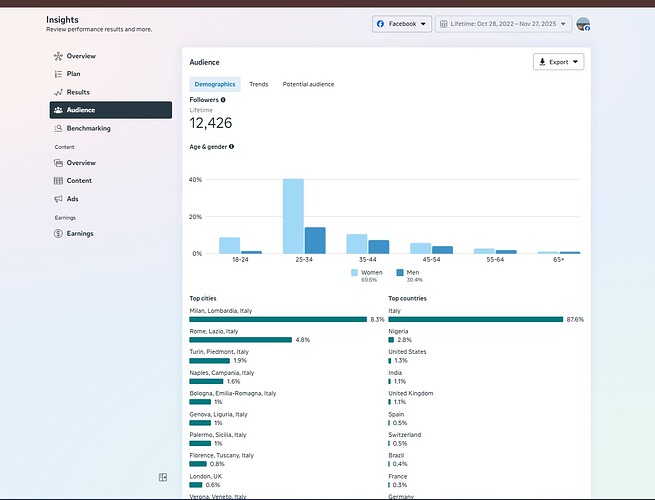Viewport: 655px width, 500px height.
Task: Expand the Lifetime date range selector
Action: [x=503, y=24]
